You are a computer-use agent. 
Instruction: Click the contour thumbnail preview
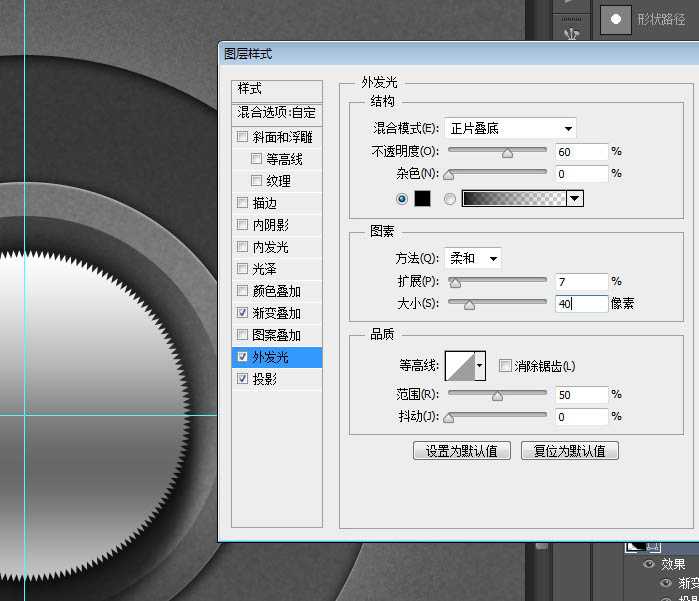click(x=460, y=366)
